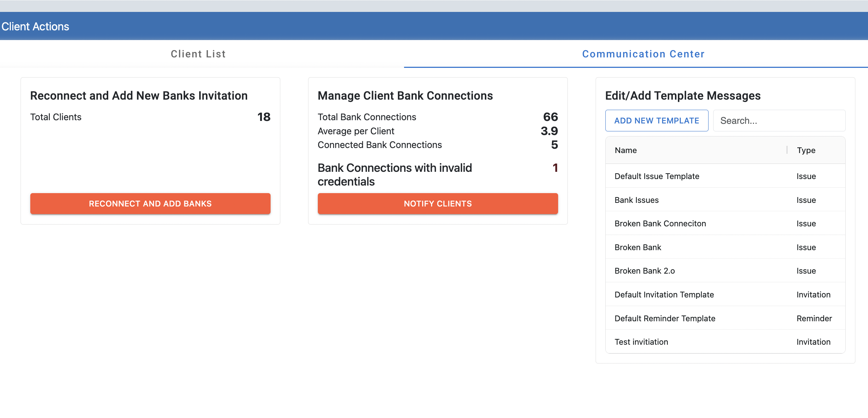The image size is (868, 418).
Task: Open the Broken Bank 2.o template
Action: click(x=644, y=271)
